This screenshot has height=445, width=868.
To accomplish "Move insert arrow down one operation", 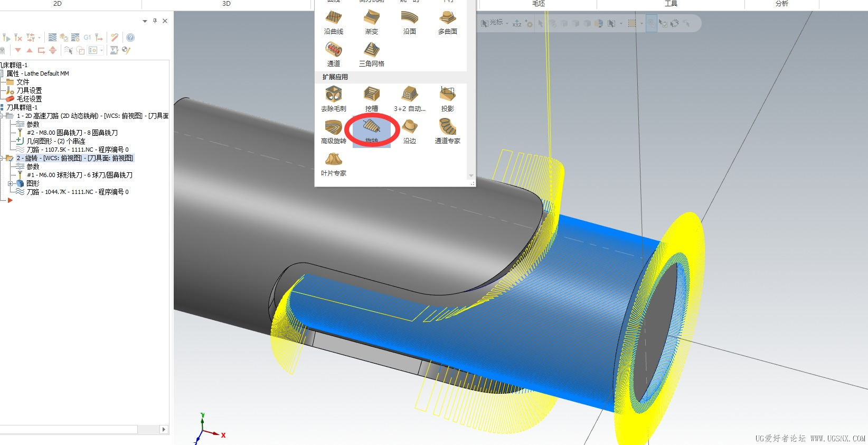I will click(x=18, y=50).
